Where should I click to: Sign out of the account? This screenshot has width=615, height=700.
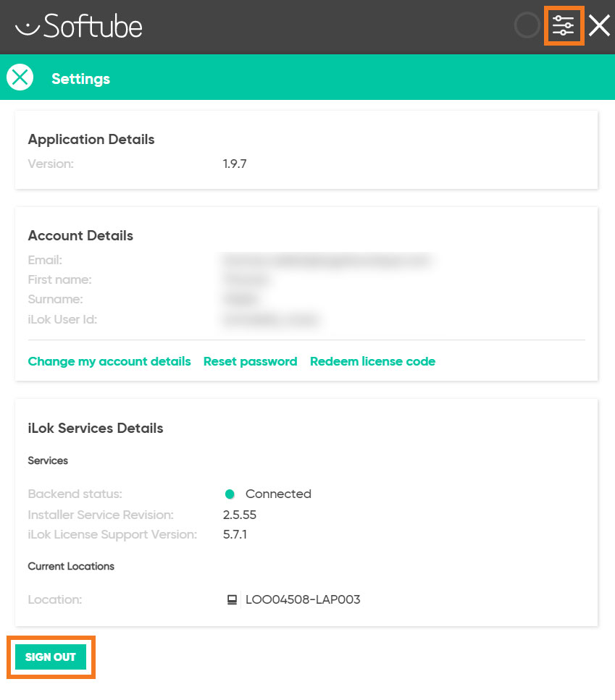pos(51,657)
